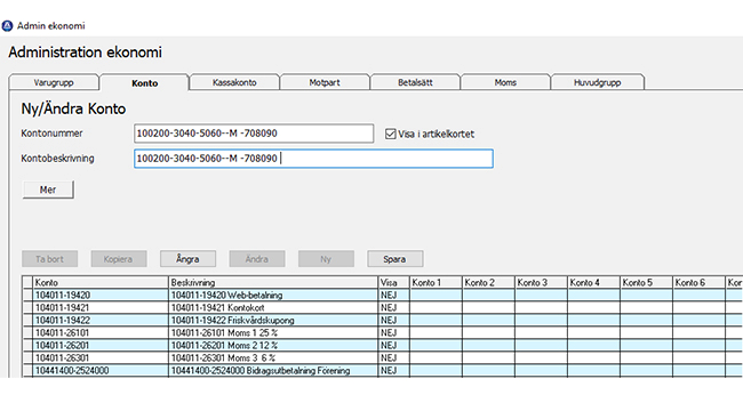Select the Konto tab

click(145, 82)
